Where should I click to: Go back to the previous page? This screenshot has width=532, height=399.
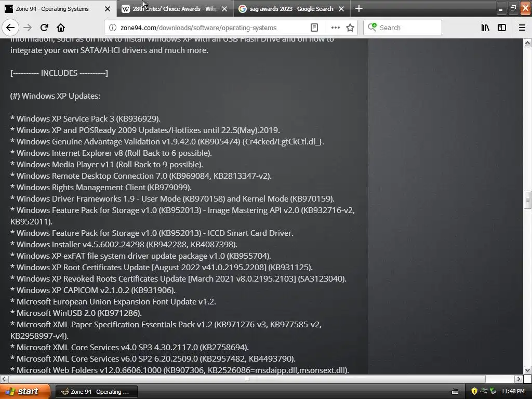click(x=10, y=28)
